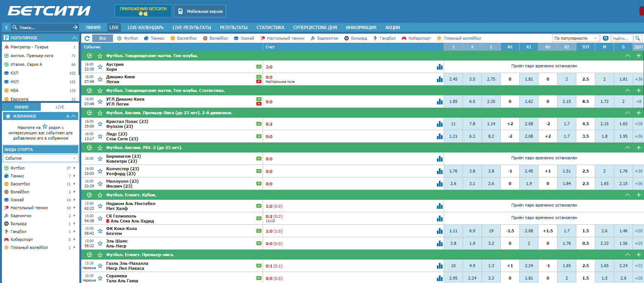644x283 pixels.
Task: Watch video stream for Динамо Киев - Легия
Action: [x=259, y=81]
